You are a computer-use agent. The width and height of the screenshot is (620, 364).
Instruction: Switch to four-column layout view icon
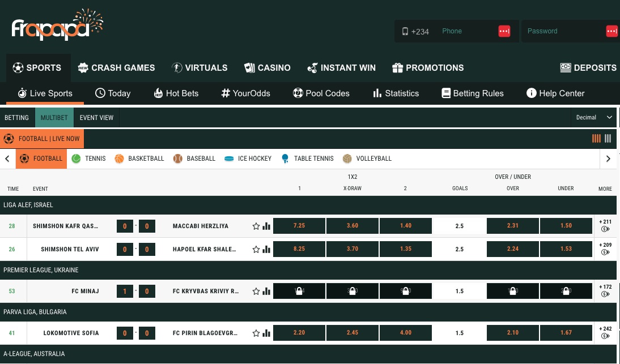pyautogui.click(x=596, y=139)
